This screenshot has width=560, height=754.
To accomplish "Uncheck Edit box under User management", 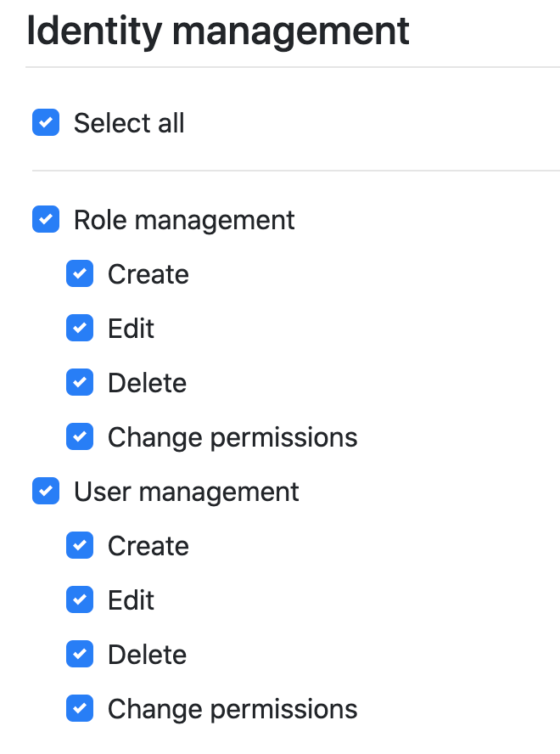I will point(80,599).
